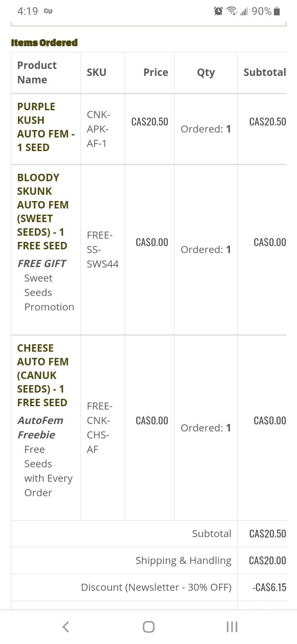Tap the Newsletter 30% OFF discount row
The image size is (297, 644).
(148, 587)
